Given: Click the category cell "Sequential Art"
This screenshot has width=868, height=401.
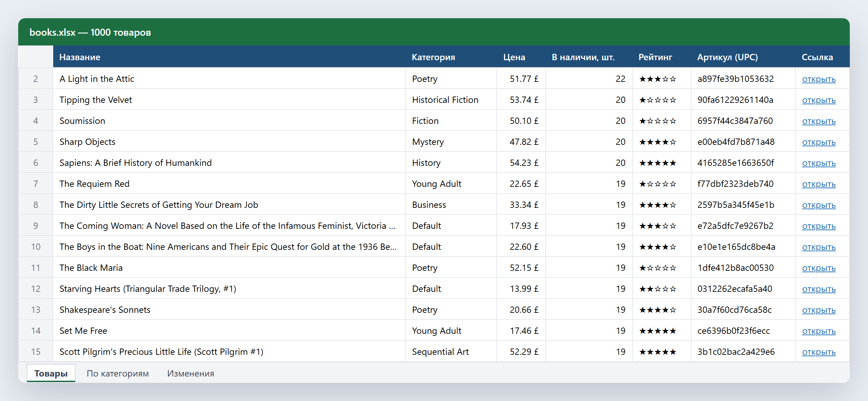Looking at the screenshot, I should (451, 351).
